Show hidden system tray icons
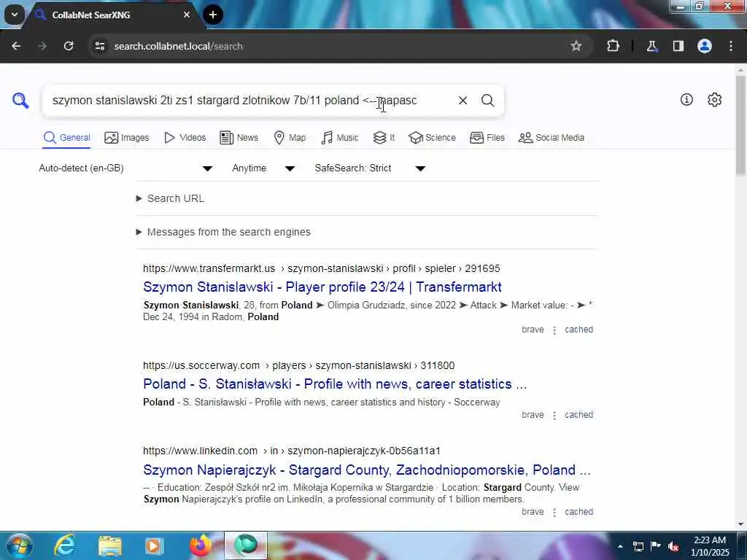 coord(620,546)
